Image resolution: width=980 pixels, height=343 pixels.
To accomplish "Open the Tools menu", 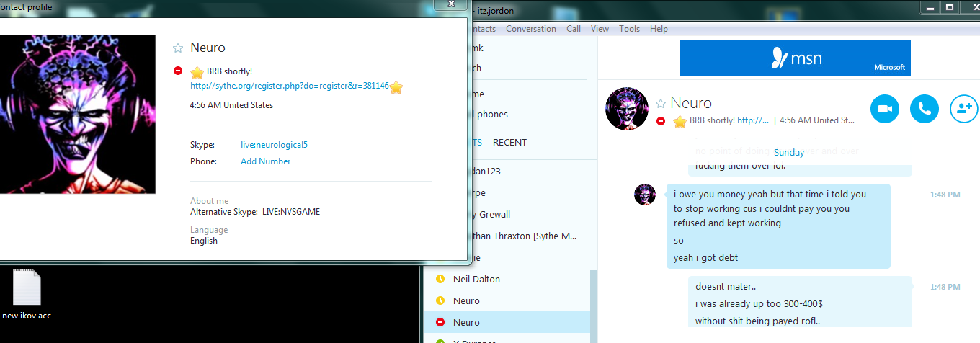I will tap(629, 29).
